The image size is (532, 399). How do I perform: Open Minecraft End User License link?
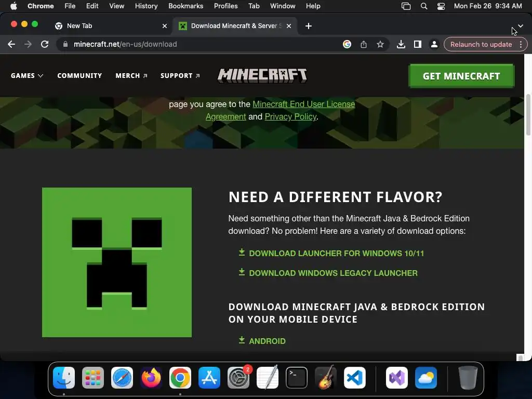303,104
